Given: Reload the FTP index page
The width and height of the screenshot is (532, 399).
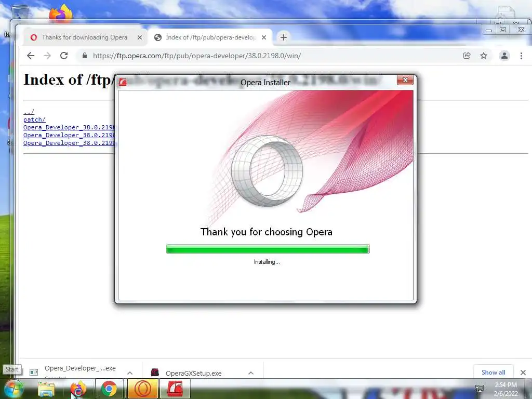Looking at the screenshot, I should pos(64,56).
